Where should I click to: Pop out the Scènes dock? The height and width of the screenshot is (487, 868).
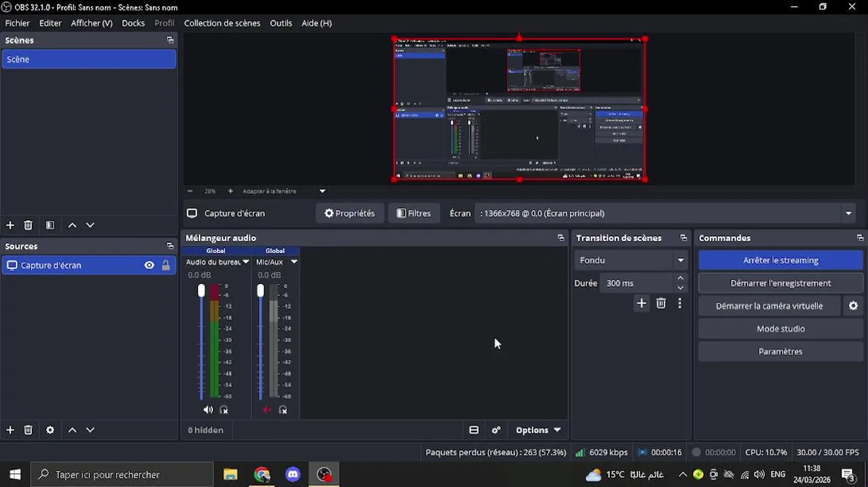170,40
